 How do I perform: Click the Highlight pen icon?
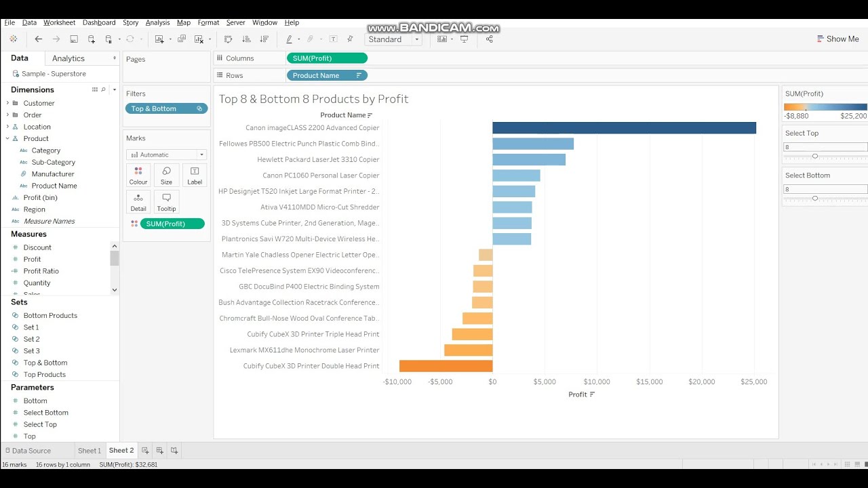[x=289, y=39]
